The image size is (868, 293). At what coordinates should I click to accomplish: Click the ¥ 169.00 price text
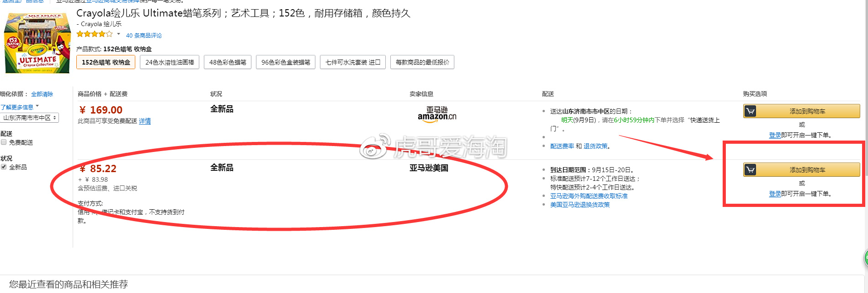coord(101,110)
